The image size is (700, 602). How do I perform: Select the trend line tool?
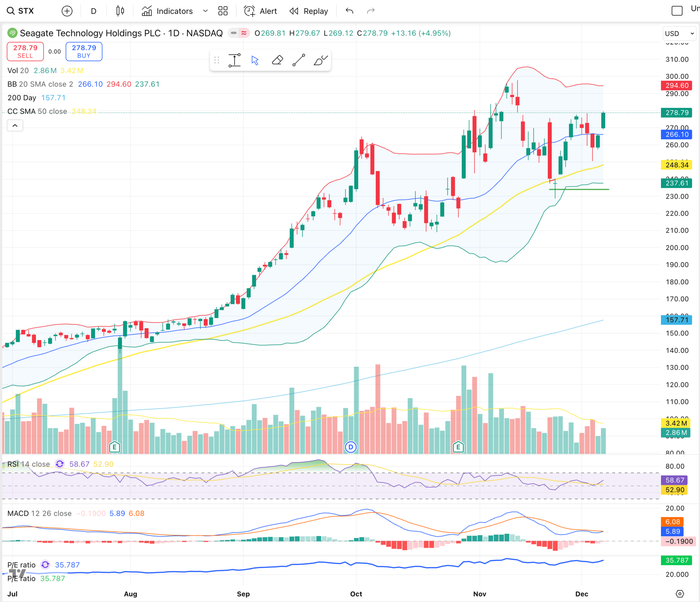(299, 60)
